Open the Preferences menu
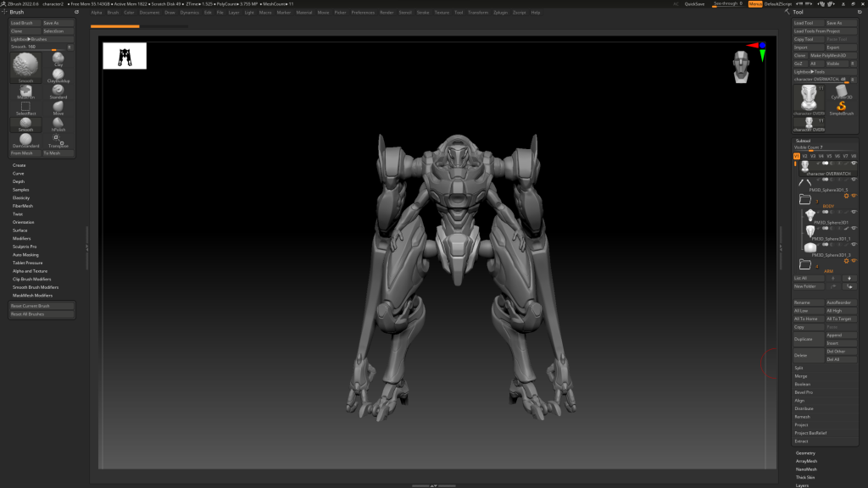The image size is (868, 488). [363, 12]
